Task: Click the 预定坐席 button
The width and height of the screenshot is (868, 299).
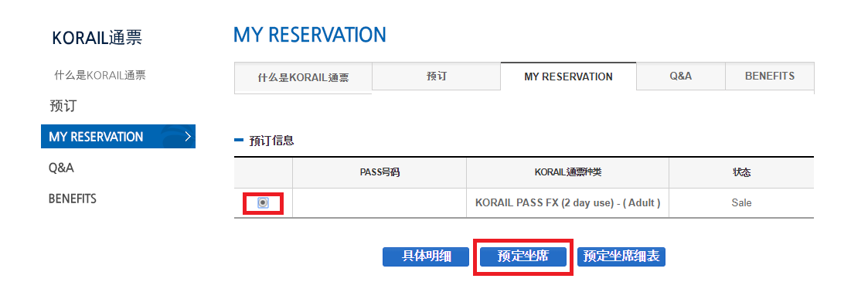Action: [523, 257]
